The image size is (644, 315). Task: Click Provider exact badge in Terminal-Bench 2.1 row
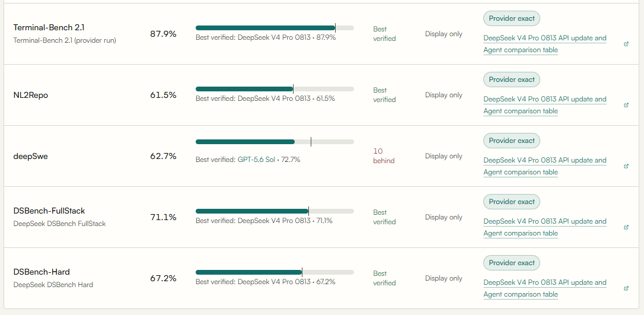coord(512,18)
